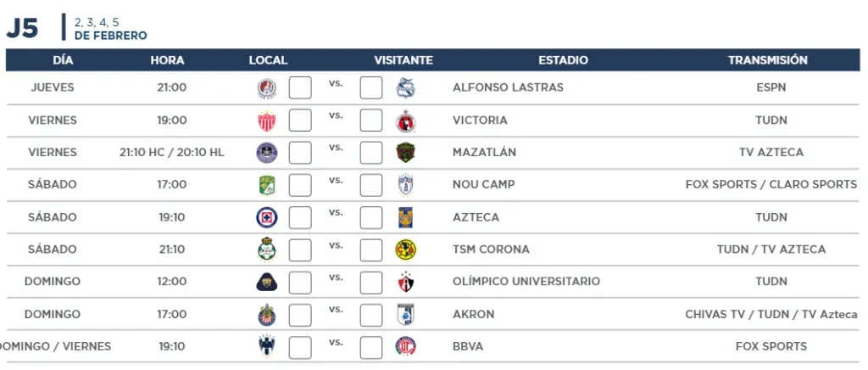The width and height of the screenshot is (868, 370).
Task: Click the Toluca visitor crest
Action: (406, 347)
